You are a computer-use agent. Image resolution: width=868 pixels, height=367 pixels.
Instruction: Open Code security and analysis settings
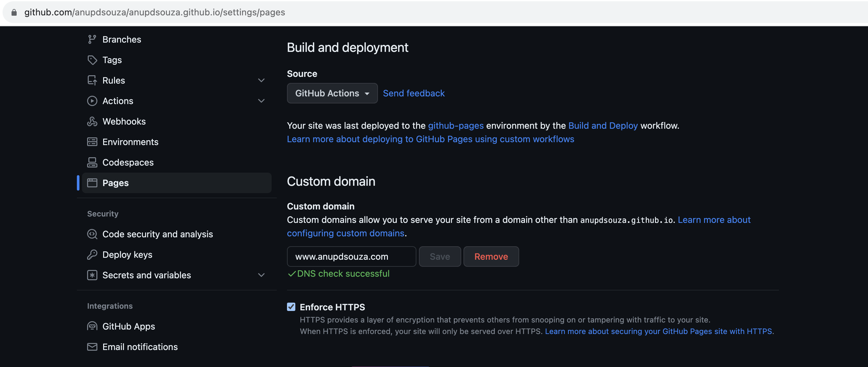[x=157, y=234]
